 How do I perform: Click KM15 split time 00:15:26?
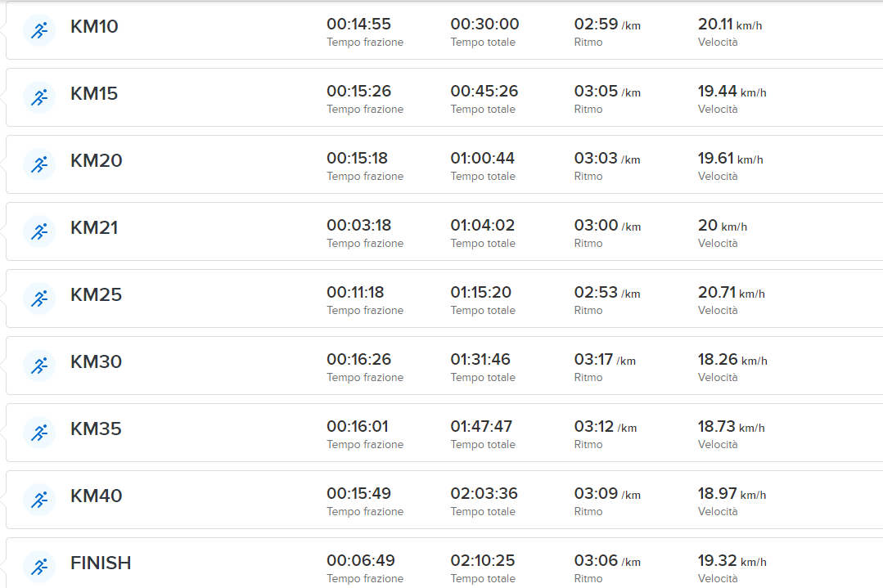point(358,91)
